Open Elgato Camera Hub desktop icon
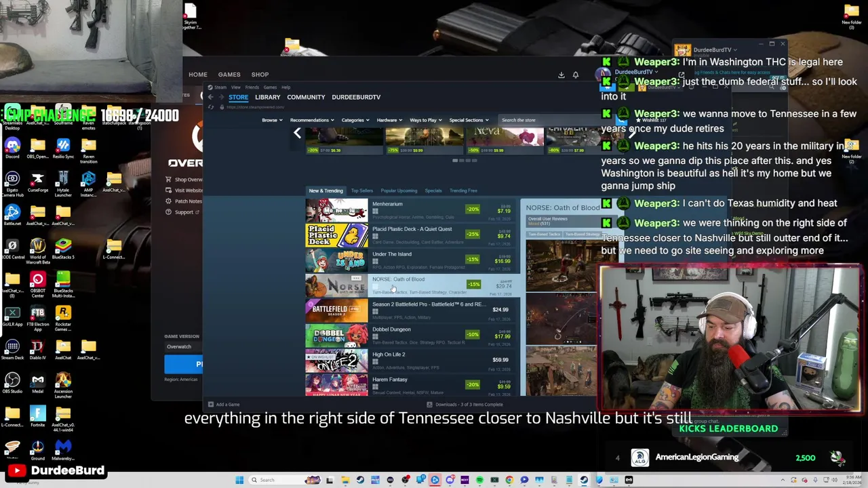 coord(12,184)
